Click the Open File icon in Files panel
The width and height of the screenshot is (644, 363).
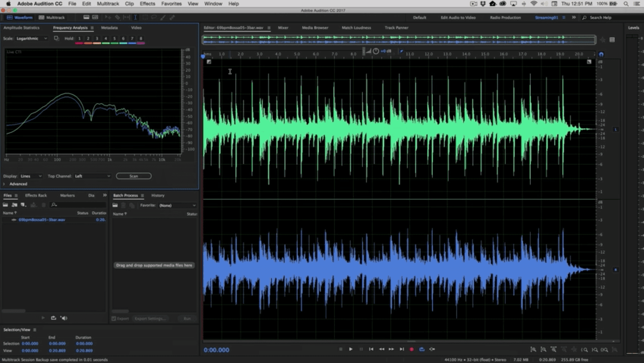(5, 205)
